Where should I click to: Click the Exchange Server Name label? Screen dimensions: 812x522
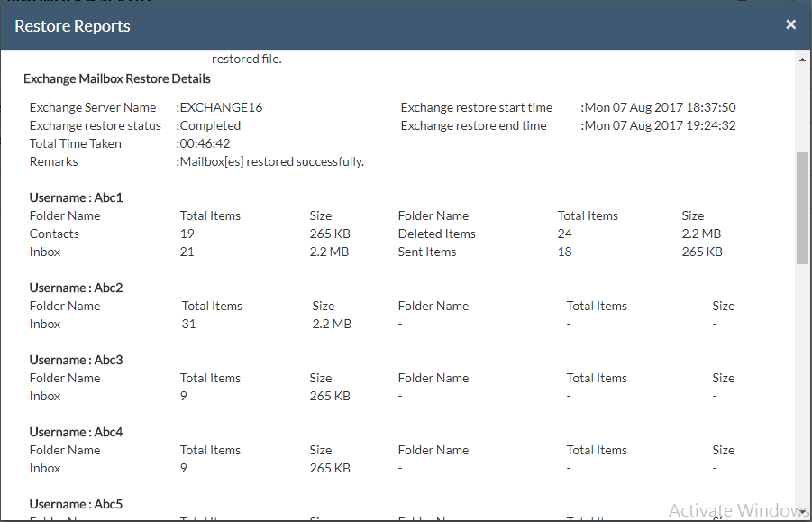[x=93, y=107]
